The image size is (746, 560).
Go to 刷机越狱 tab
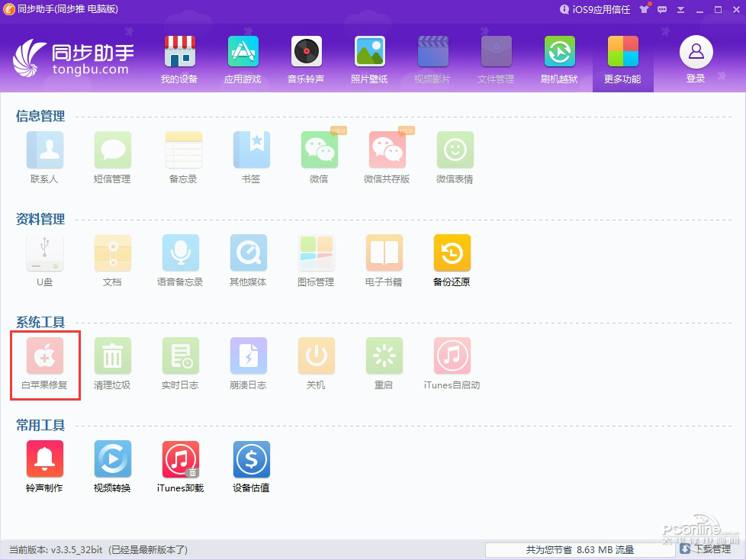(x=559, y=59)
